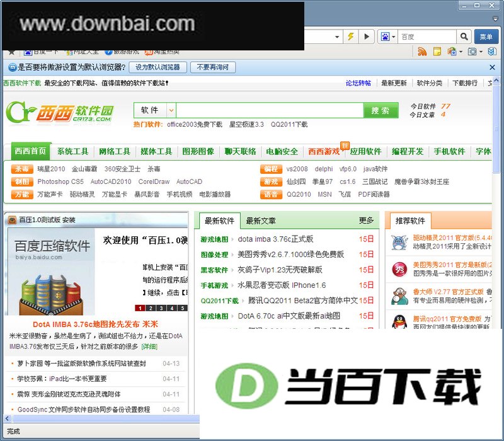Click 设为默认浏览器 button
The height and width of the screenshot is (441, 504).
(157, 67)
